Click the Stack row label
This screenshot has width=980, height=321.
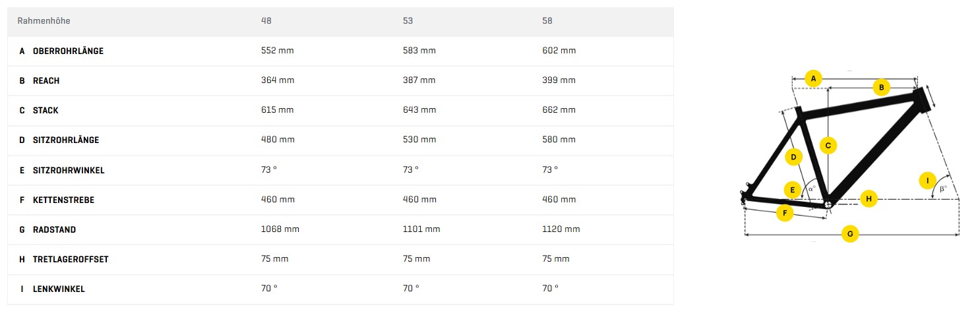coord(46,111)
